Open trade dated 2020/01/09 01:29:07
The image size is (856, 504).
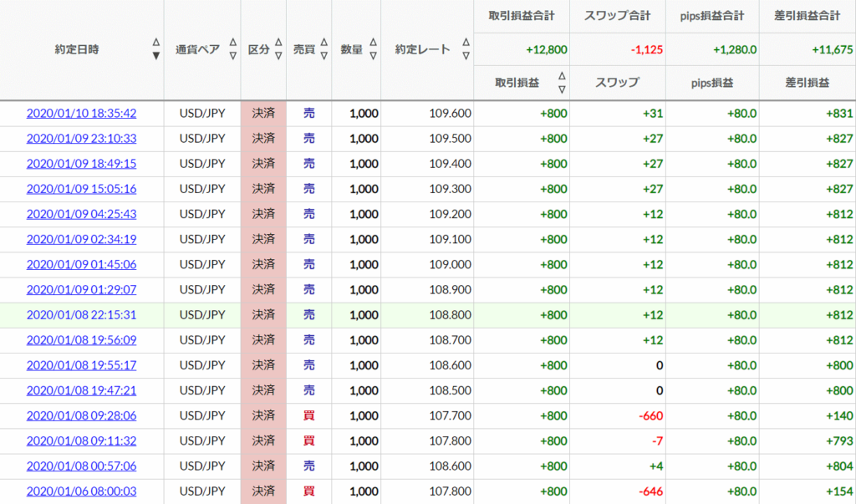pyautogui.click(x=81, y=290)
